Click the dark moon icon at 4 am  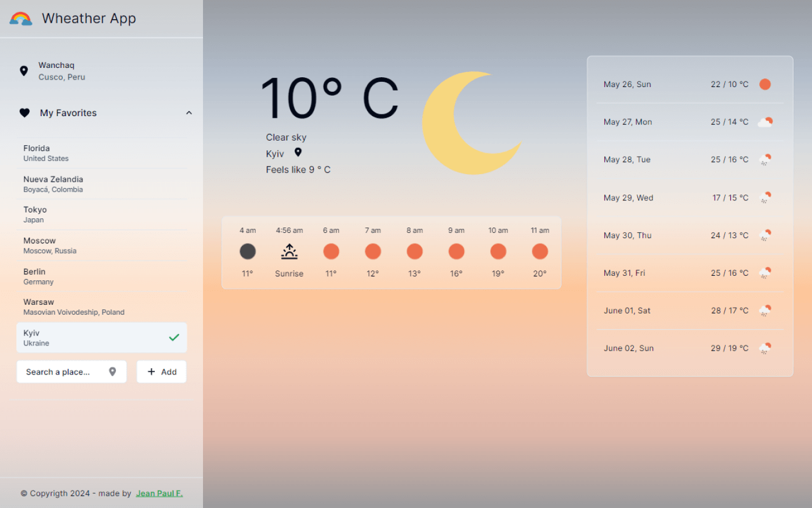[247, 251]
